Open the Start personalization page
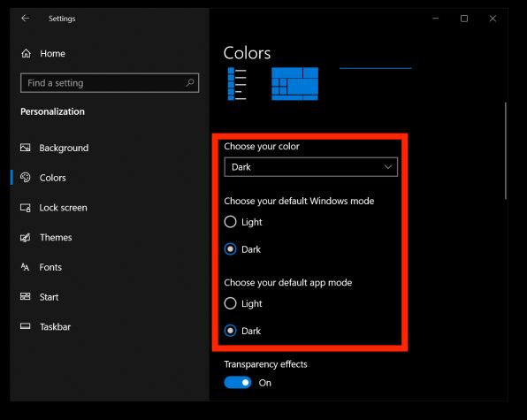 coord(49,297)
